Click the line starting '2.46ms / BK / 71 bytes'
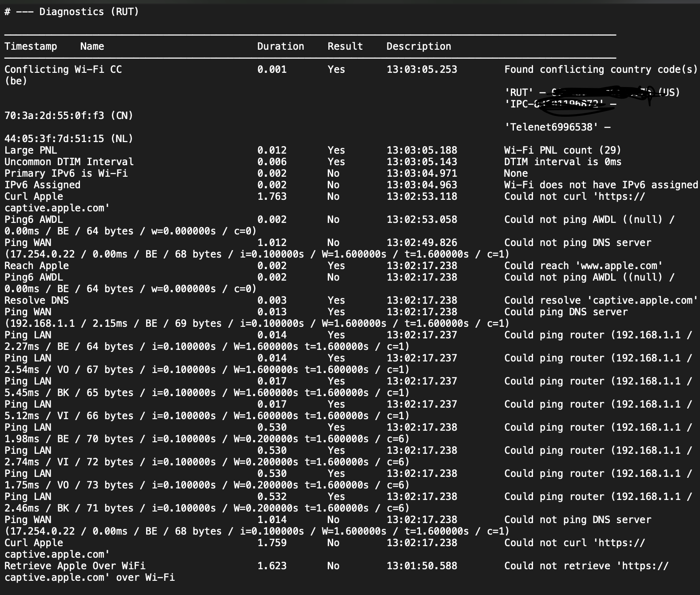The image size is (700, 595). click(x=207, y=508)
